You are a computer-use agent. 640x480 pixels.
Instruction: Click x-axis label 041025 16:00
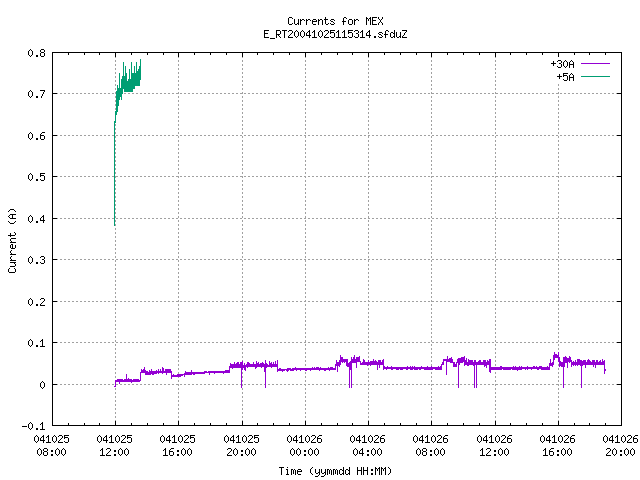pos(178,445)
